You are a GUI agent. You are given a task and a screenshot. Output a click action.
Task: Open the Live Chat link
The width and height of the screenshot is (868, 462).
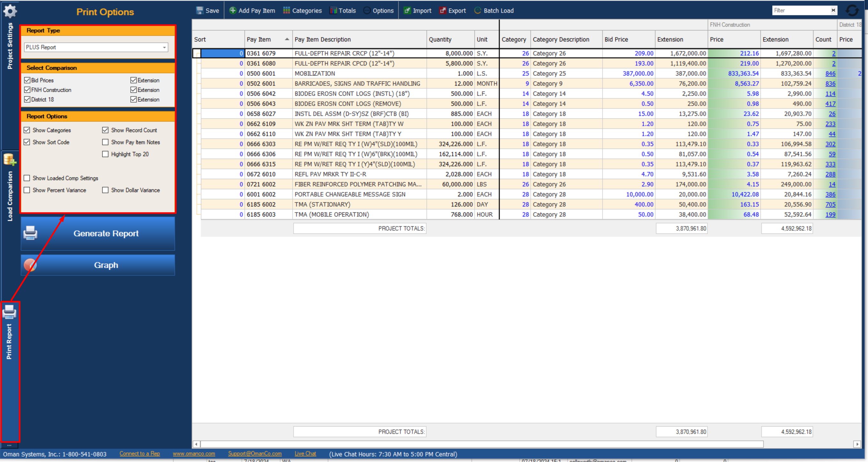305,454
